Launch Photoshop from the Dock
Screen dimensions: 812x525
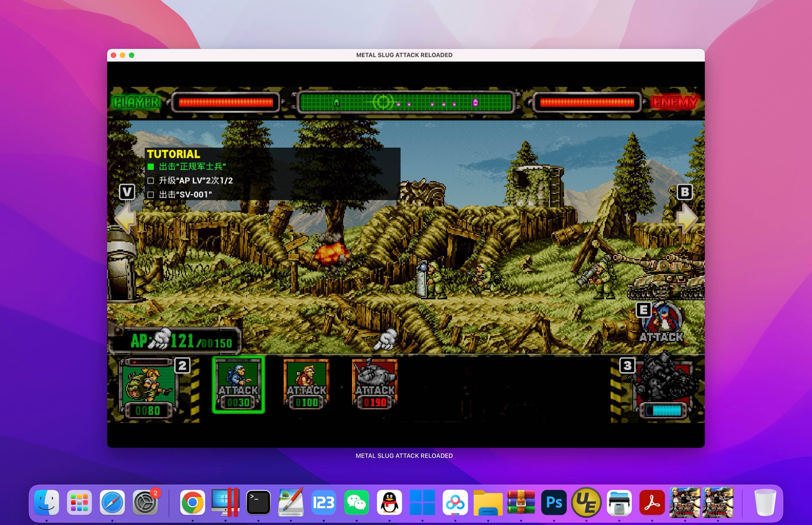coord(554,502)
